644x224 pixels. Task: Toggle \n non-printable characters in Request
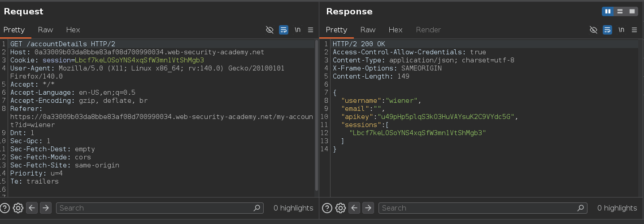point(297,30)
